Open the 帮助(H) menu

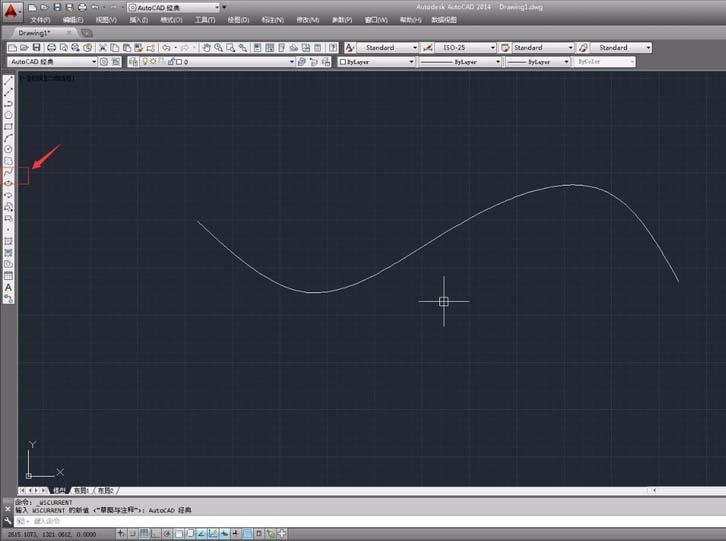click(411, 20)
